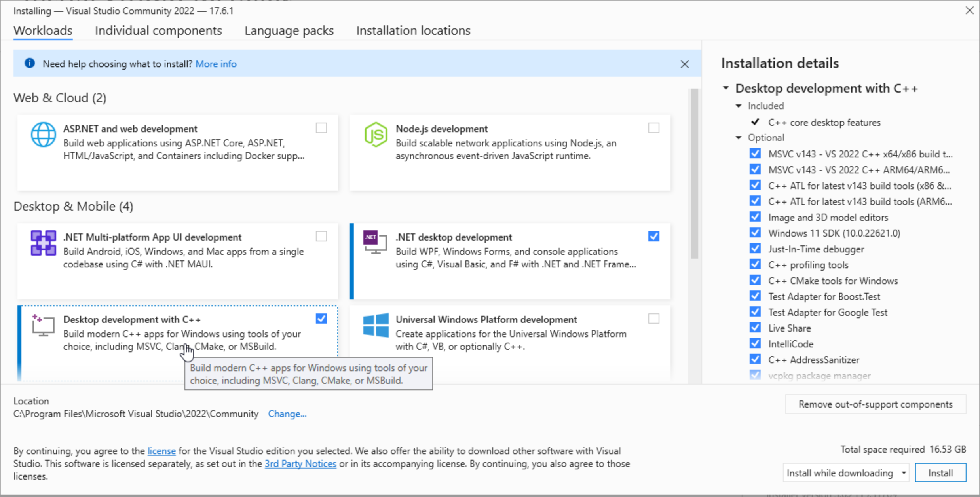Uncheck the .NET desktop development workload
The image size is (980, 497).
pos(654,237)
